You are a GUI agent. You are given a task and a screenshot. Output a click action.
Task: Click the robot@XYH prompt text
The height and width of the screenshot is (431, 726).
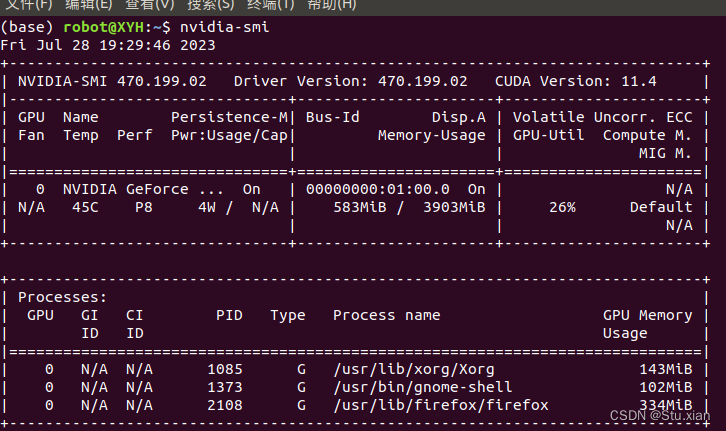pyautogui.click(x=104, y=27)
